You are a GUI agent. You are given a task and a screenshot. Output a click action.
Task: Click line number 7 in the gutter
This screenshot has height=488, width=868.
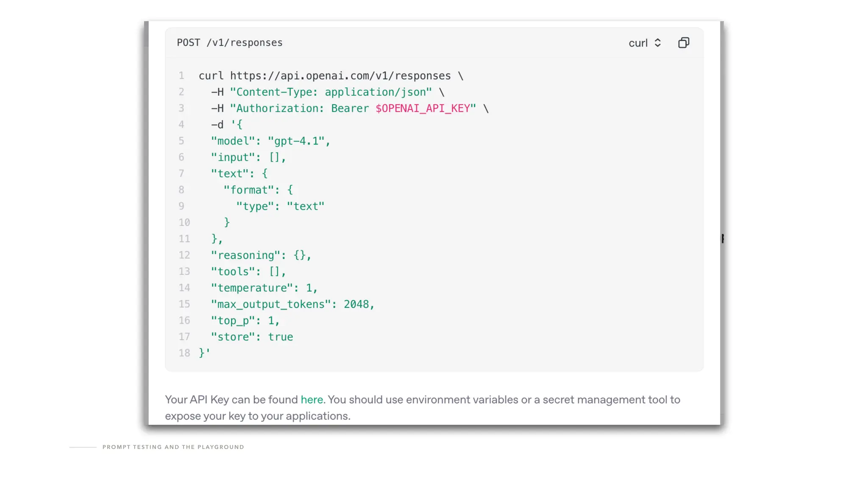(181, 174)
